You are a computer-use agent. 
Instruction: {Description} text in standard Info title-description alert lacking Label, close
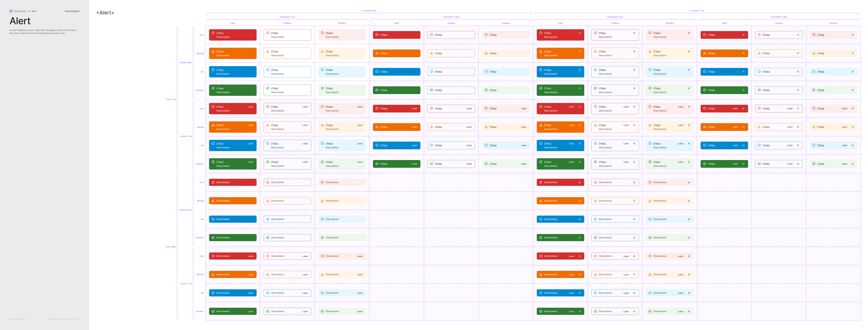click(332, 74)
